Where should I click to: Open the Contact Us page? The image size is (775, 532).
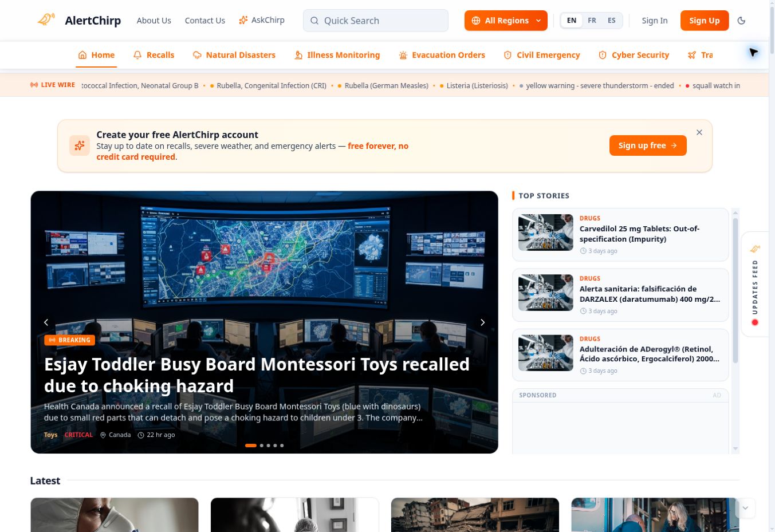coord(204,21)
